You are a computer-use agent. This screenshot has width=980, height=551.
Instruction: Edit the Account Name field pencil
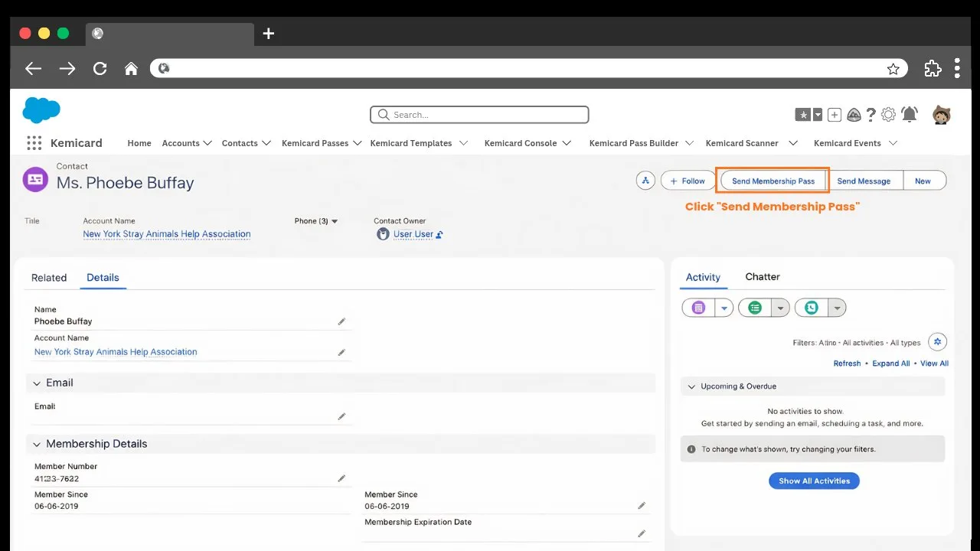[341, 353]
